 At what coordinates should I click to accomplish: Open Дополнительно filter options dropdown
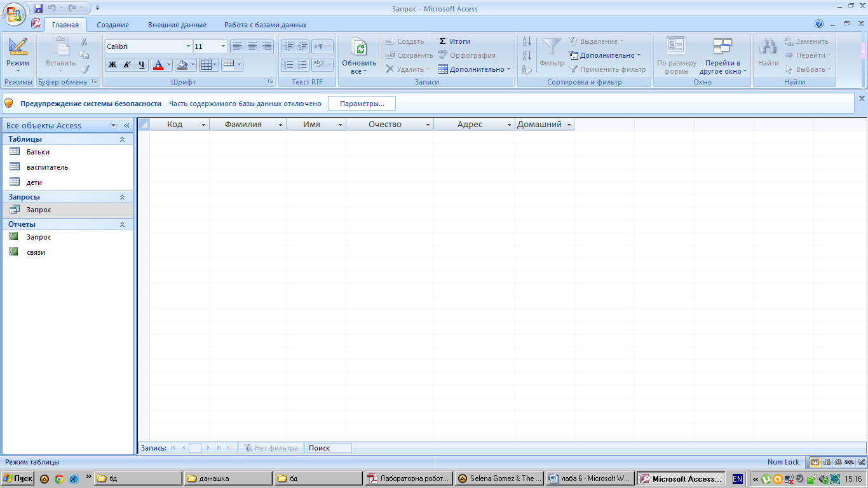coord(605,55)
